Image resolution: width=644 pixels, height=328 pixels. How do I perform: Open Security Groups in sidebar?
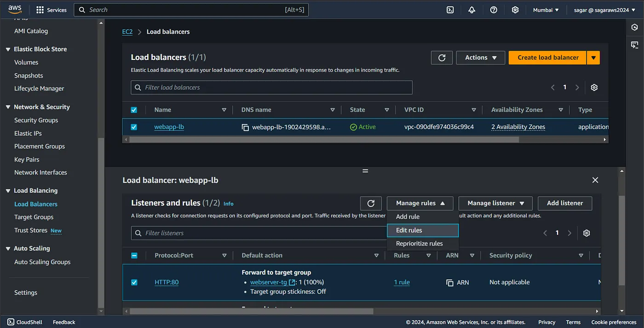pos(36,120)
